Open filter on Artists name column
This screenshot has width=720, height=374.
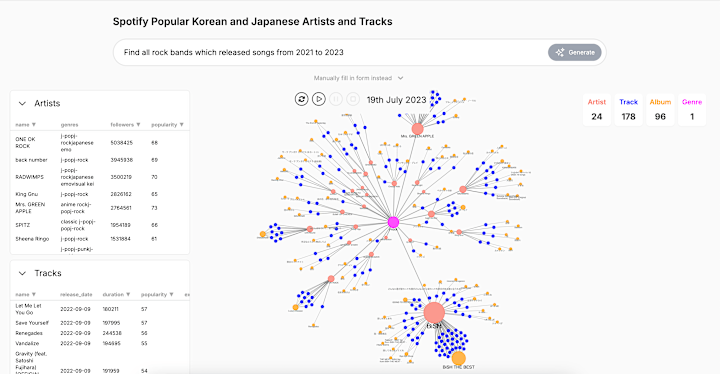[x=34, y=125]
